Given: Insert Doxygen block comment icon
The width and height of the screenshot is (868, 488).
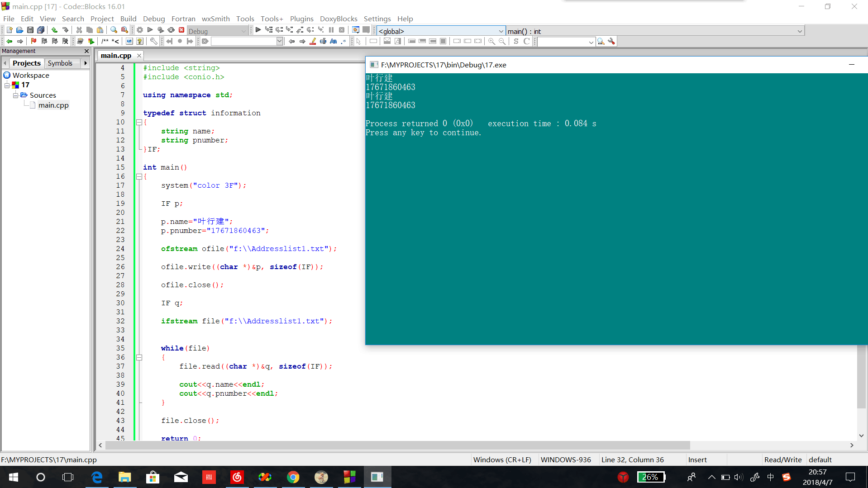Looking at the screenshot, I should click(105, 41).
